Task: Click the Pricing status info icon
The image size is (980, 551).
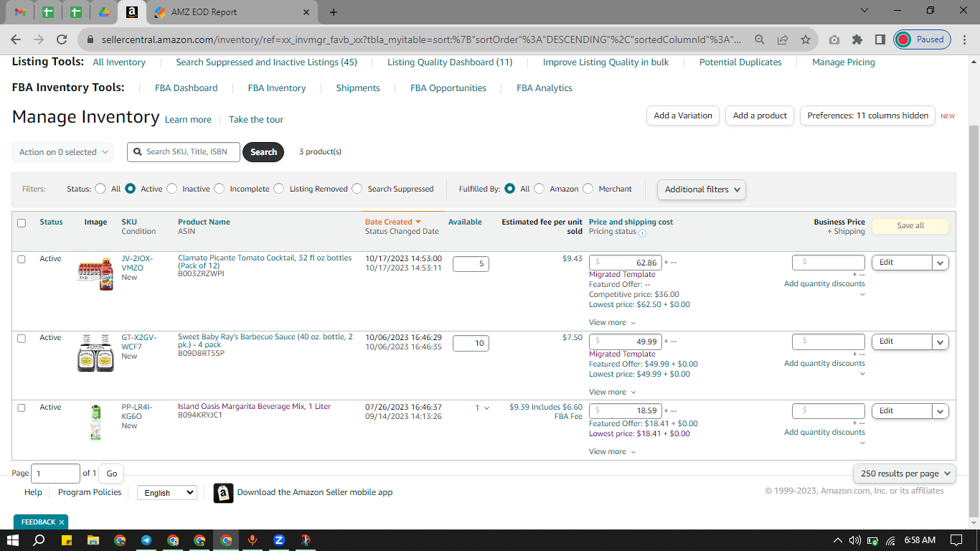Action: (x=642, y=233)
